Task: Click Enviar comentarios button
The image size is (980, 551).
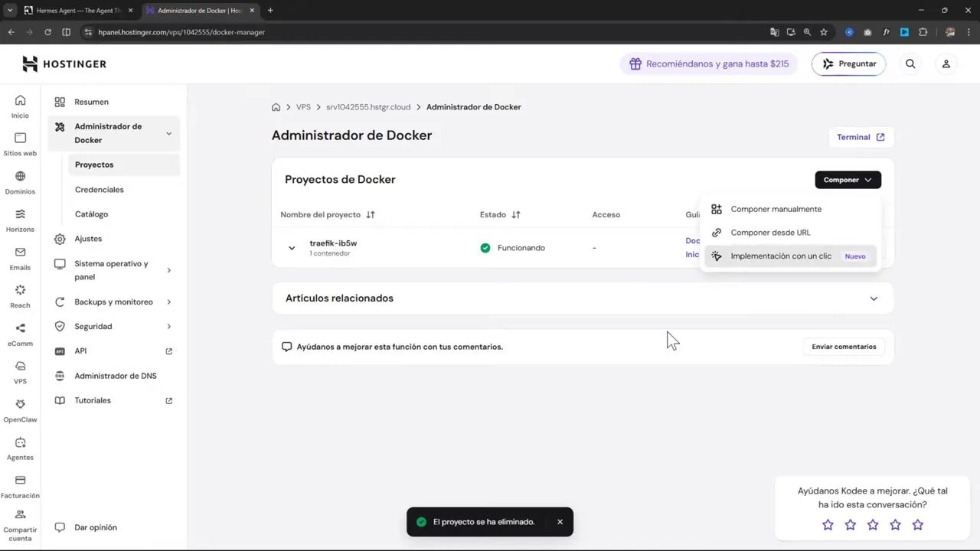Action: click(x=844, y=347)
